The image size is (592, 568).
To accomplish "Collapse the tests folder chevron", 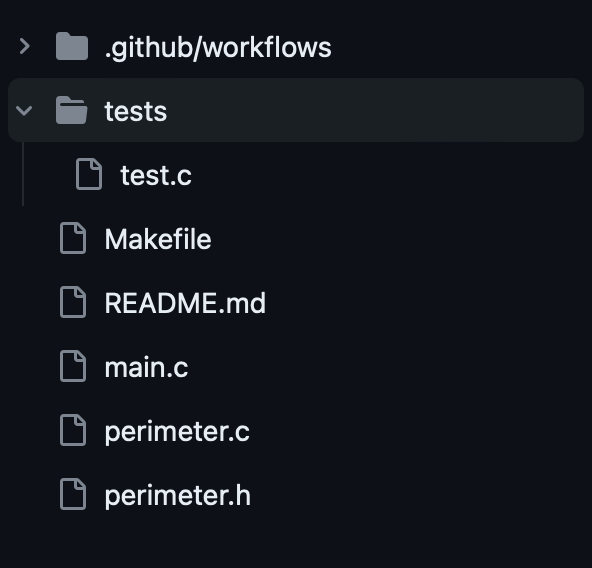I will [x=24, y=111].
